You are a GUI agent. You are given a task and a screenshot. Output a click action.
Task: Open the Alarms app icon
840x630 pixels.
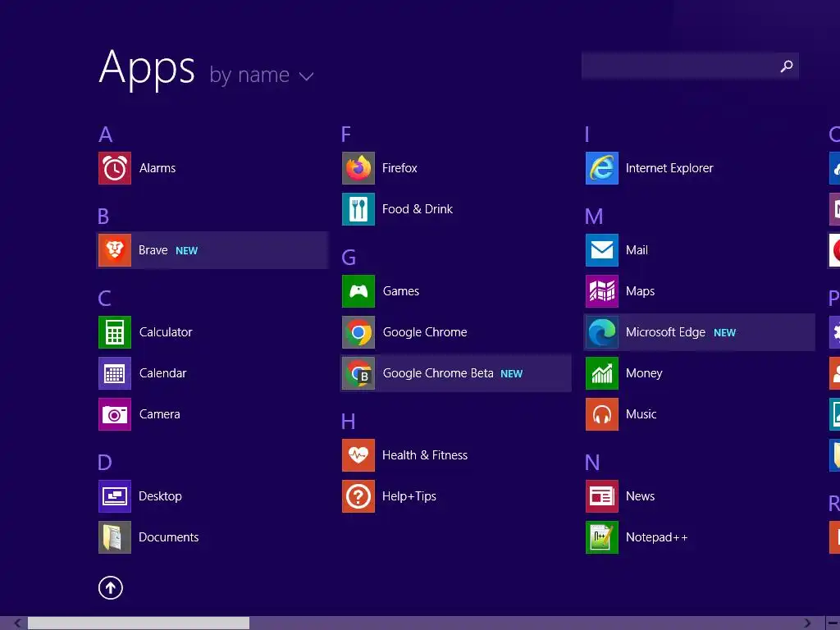tap(115, 168)
